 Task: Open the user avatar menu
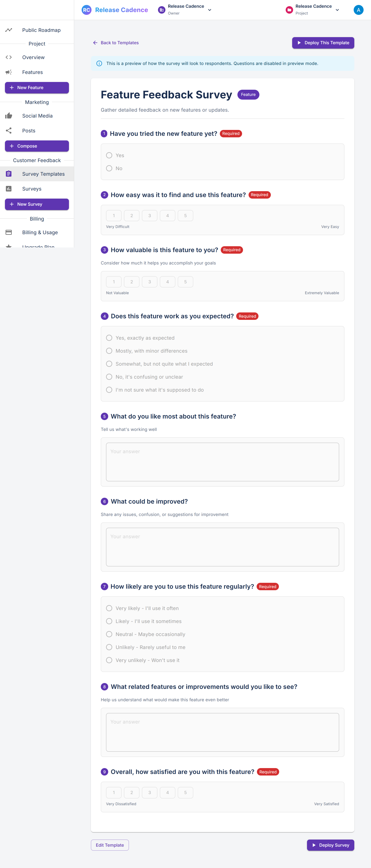click(x=358, y=10)
